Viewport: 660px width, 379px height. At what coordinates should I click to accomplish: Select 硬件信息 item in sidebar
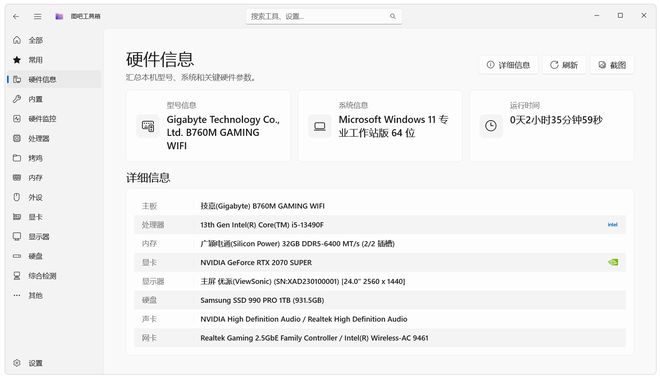click(54, 79)
